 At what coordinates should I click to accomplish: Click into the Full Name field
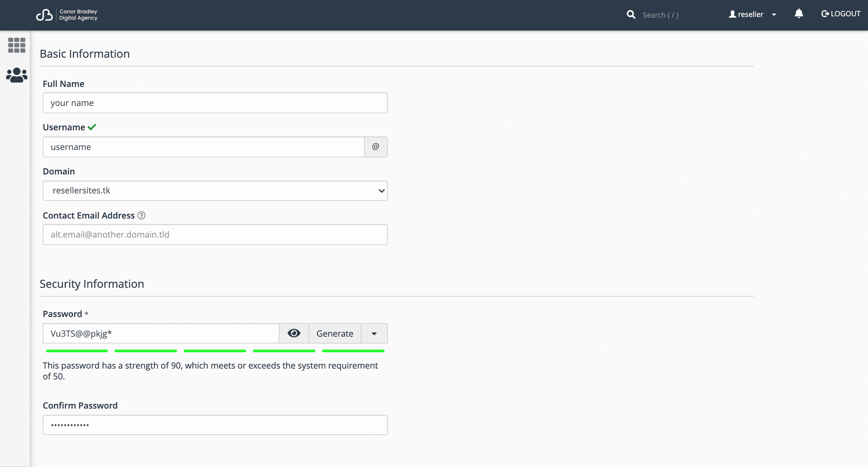point(215,103)
